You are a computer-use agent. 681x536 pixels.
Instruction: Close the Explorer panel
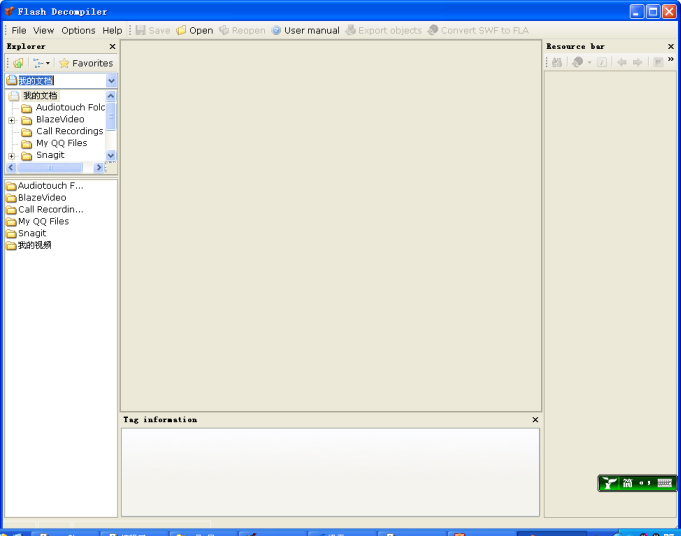tap(112, 46)
